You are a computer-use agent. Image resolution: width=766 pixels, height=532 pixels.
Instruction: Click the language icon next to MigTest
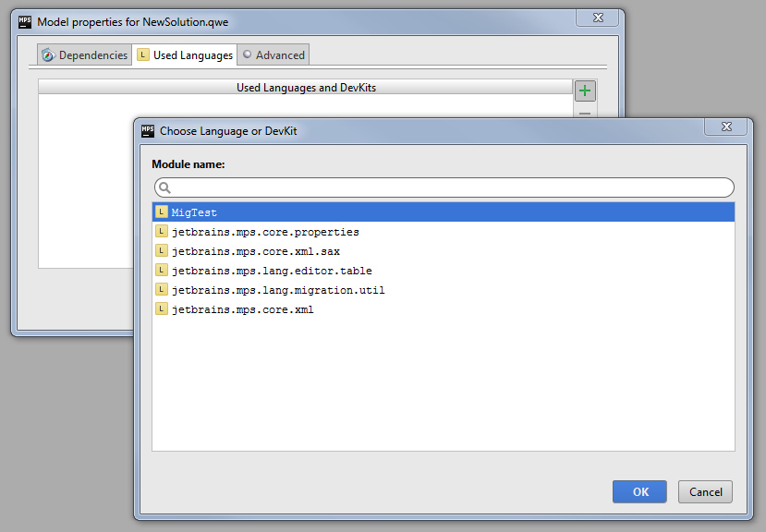(162, 212)
